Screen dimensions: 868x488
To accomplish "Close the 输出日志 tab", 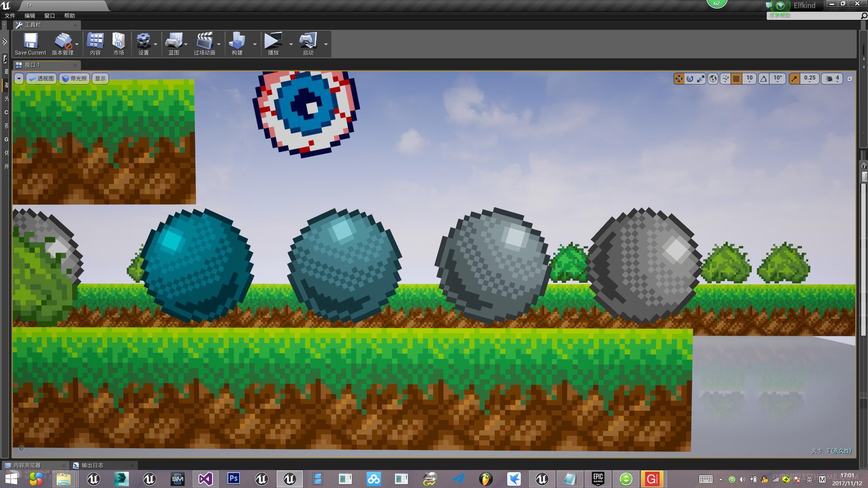I will point(132,465).
